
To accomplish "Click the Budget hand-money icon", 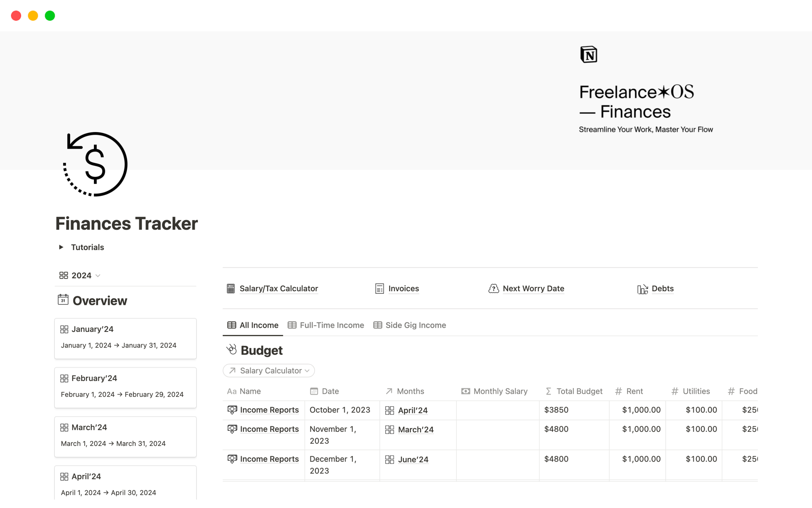I will (x=231, y=350).
